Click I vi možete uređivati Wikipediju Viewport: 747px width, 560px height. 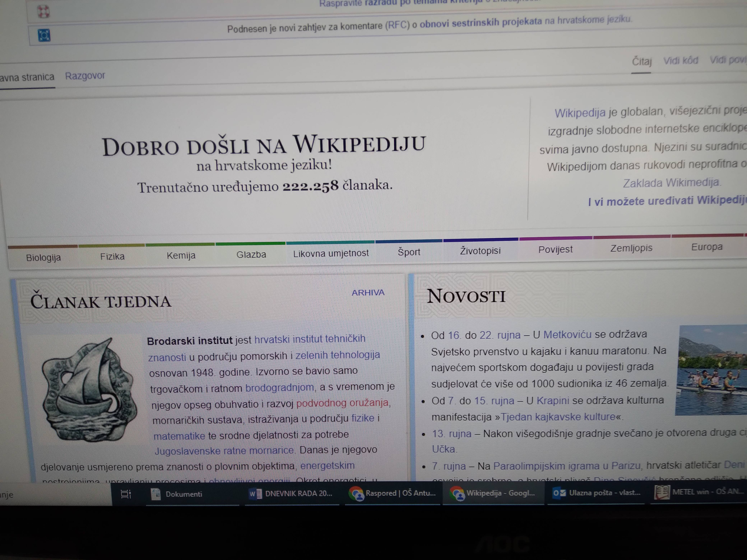tap(667, 201)
